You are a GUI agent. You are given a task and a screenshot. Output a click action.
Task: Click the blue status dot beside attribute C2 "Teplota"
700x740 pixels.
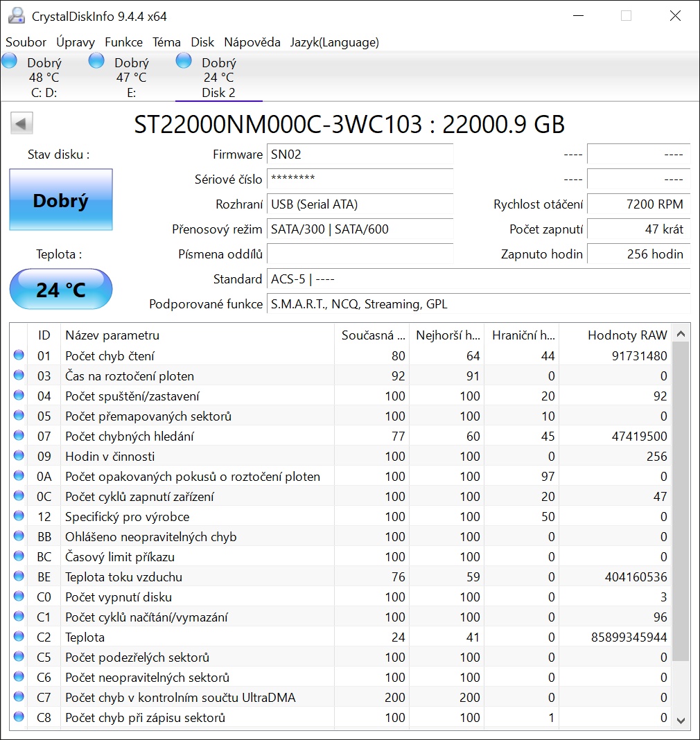[19, 637]
